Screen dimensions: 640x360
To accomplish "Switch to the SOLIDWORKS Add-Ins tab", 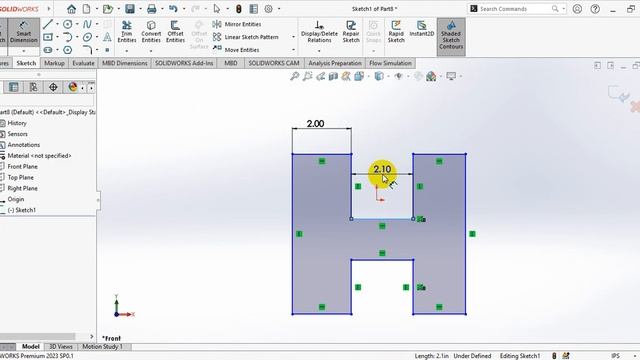I will coord(184,63).
